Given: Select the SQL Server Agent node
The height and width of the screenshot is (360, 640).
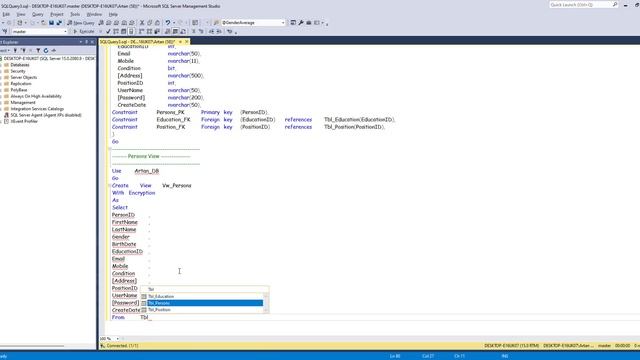Looking at the screenshot, I should click(46, 115).
